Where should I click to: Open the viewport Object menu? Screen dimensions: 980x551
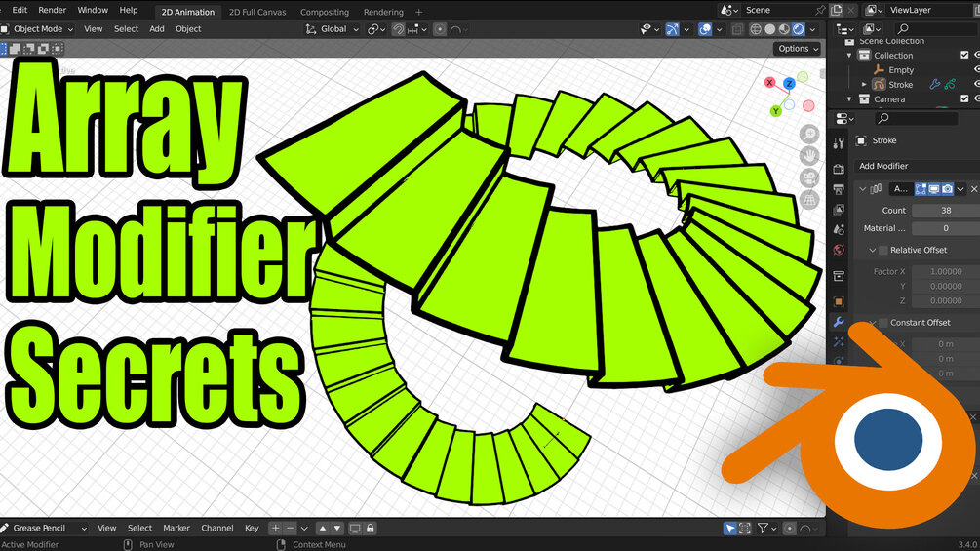(x=188, y=28)
